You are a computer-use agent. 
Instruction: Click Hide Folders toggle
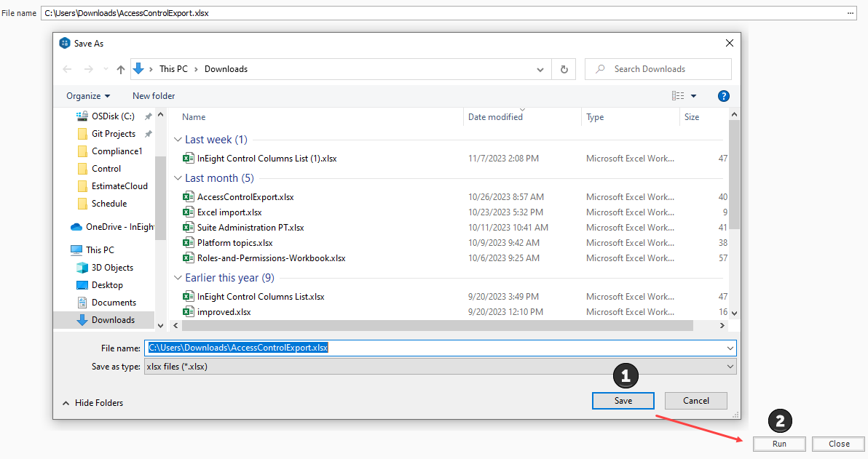92,403
